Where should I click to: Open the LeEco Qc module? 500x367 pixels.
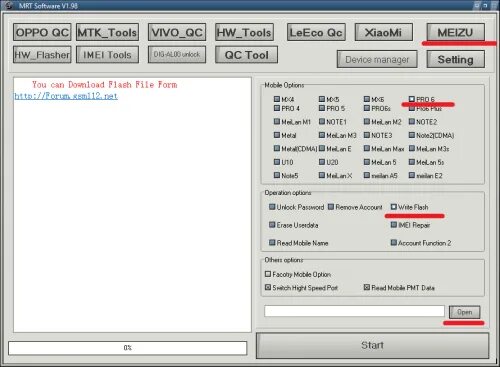click(316, 32)
